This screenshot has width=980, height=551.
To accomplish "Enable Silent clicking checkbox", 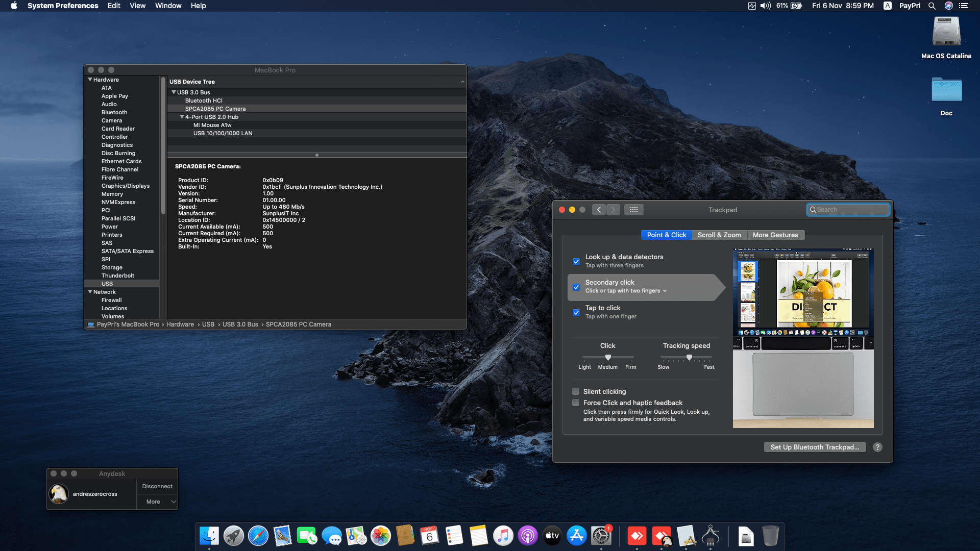I will (x=576, y=391).
